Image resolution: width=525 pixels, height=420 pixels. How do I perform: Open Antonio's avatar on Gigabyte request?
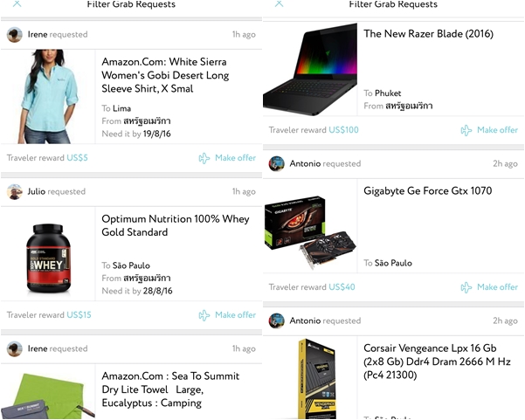[x=277, y=163]
